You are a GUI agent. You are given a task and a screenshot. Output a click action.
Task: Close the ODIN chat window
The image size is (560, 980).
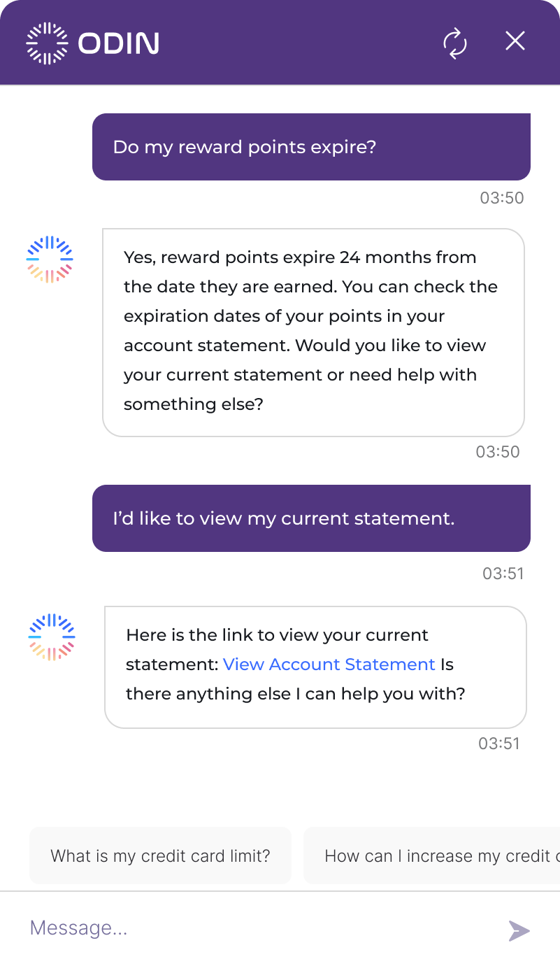point(515,42)
